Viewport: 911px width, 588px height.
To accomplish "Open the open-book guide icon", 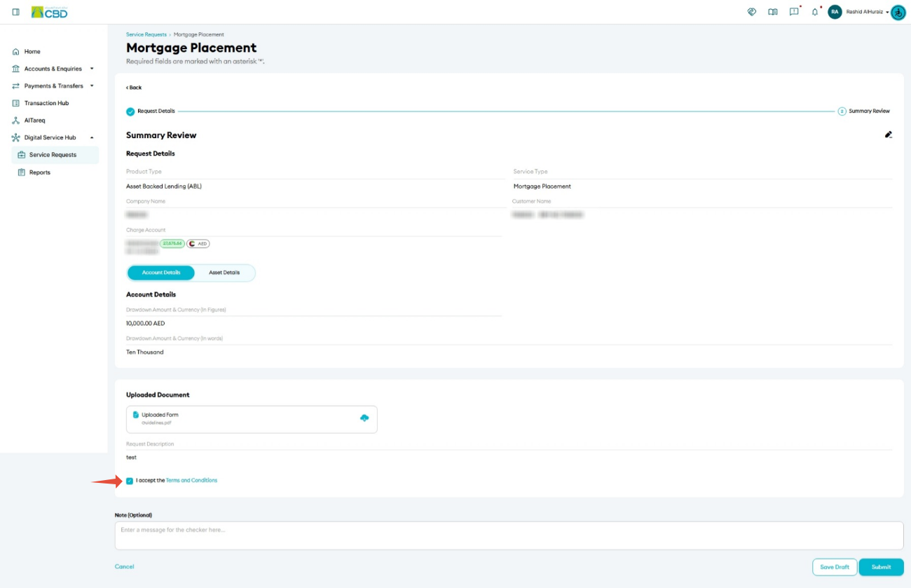I will [x=773, y=12].
